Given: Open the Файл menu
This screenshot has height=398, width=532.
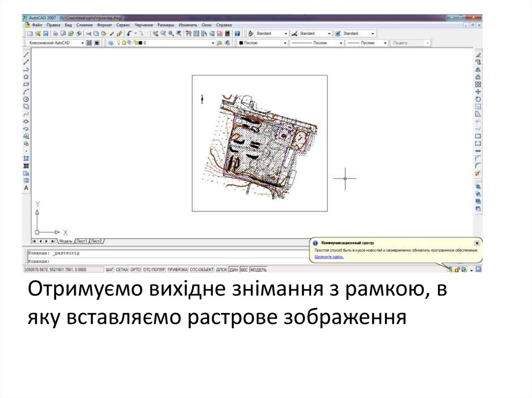Looking at the screenshot, I should coord(37,25).
